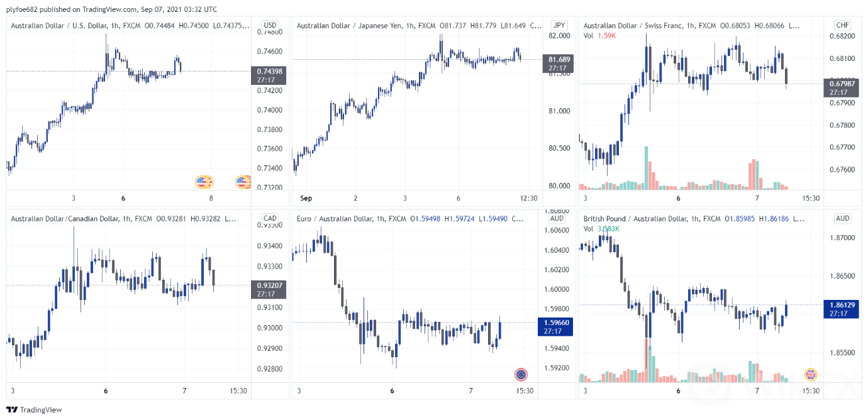
Task: Click the CAD currency label on AUD/CAD chart
Action: [x=270, y=219]
